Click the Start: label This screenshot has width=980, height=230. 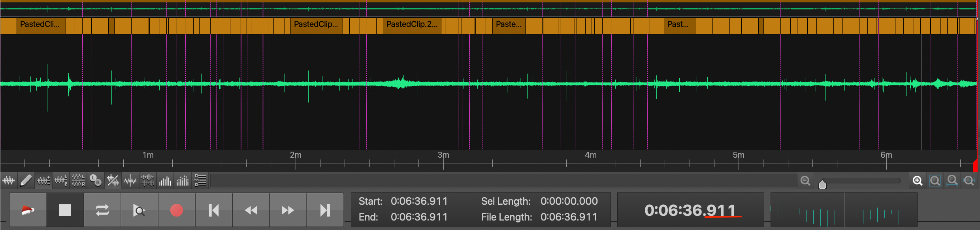pos(371,201)
